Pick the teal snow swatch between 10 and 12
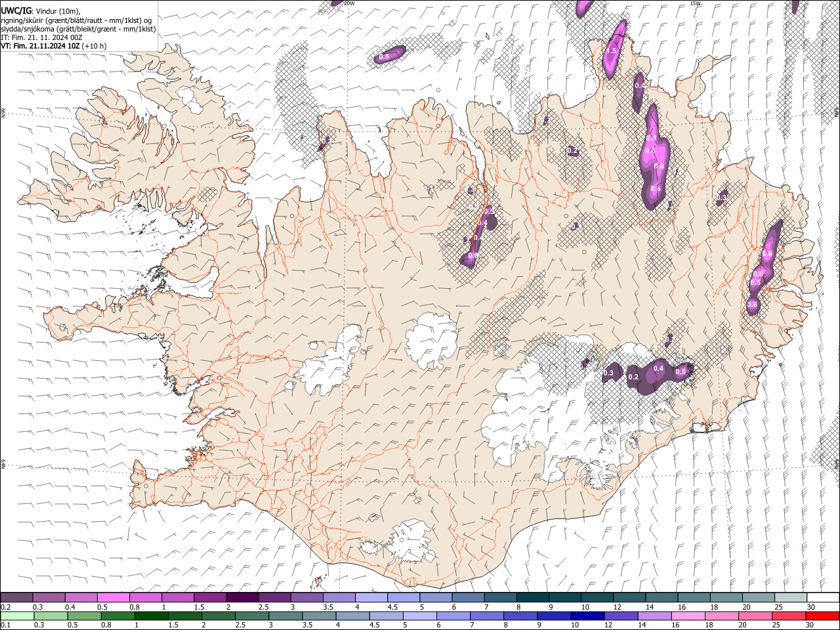 click(x=597, y=597)
